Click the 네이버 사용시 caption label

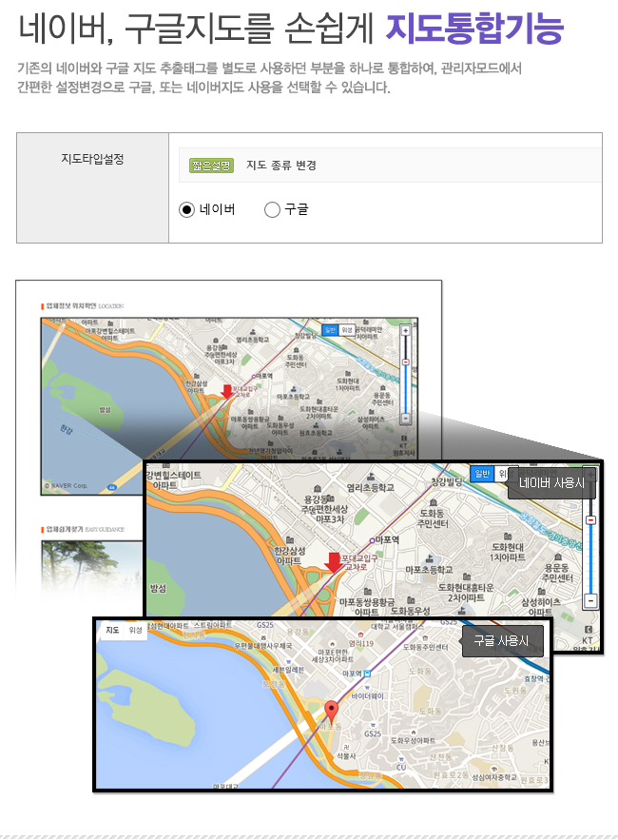[551, 482]
